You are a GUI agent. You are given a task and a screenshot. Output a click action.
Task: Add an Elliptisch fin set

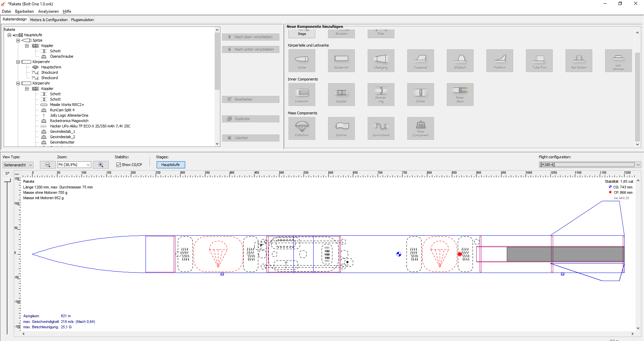[x=460, y=61]
